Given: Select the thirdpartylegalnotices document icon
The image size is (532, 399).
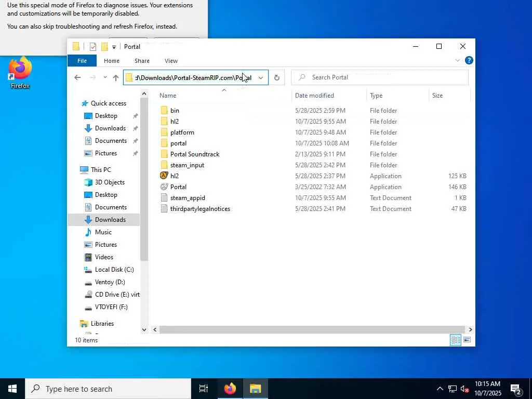Looking at the screenshot, I should (164, 209).
